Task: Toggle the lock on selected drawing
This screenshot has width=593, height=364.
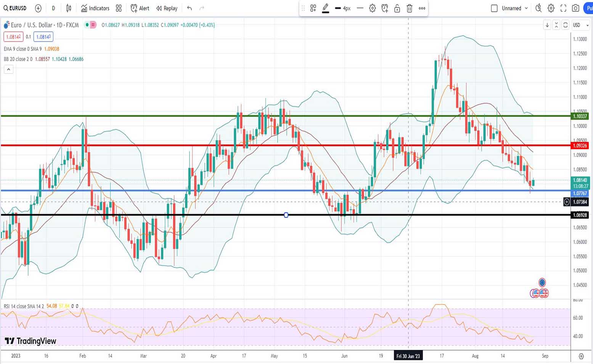Action: click(397, 8)
